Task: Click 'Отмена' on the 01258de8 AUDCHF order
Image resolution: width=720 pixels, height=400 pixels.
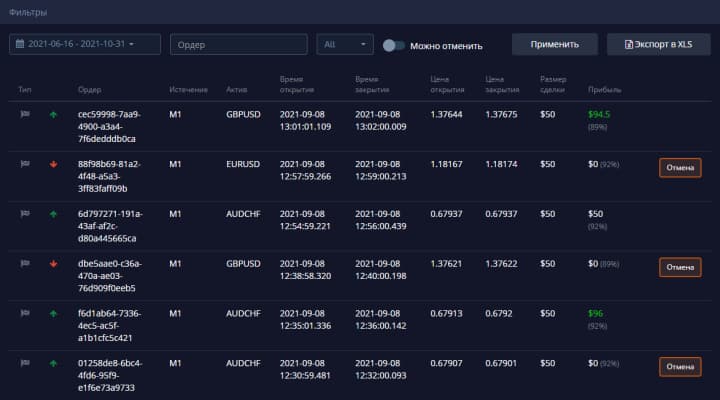Action: [x=680, y=367]
